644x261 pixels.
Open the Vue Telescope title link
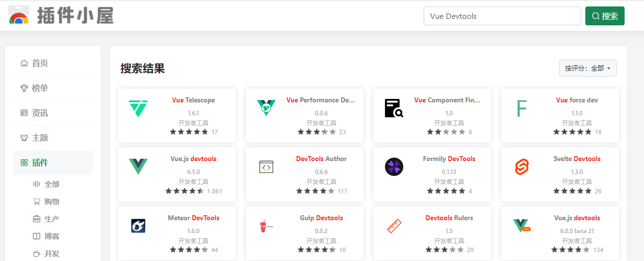click(193, 100)
